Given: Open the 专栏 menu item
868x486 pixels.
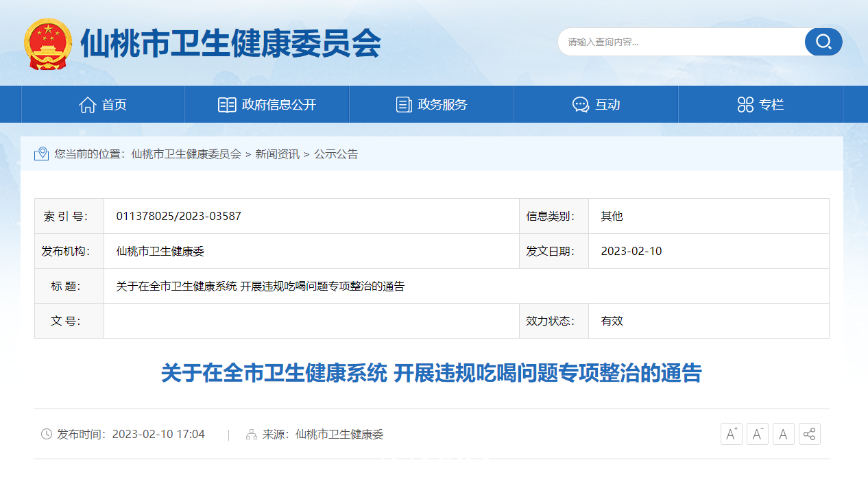Looking at the screenshot, I should [x=761, y=105].
